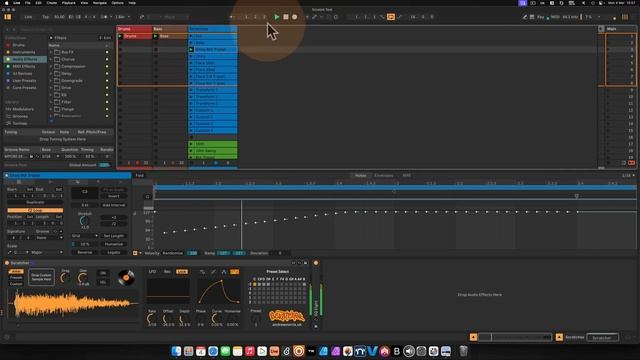Click the Stop button in transport
This screenshot has height=360, width=640.
[286, 17]
